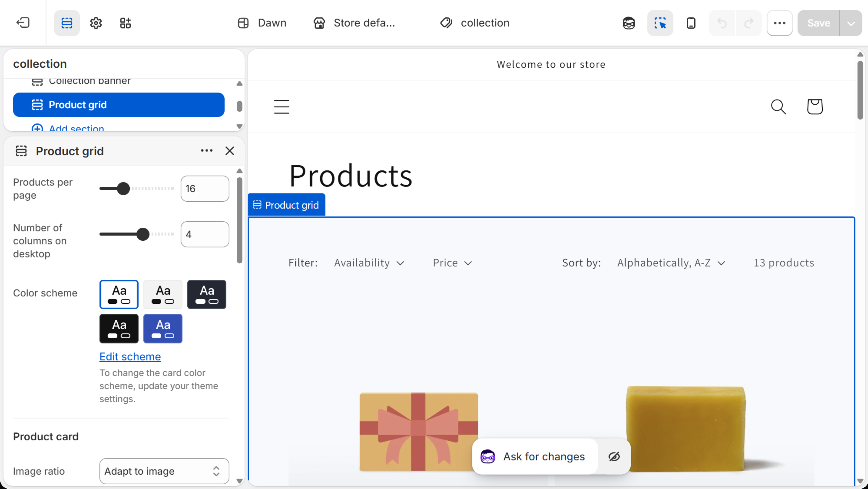868x489 pixels.
Task: Click the Save button
Action: (x=819, y=23)
